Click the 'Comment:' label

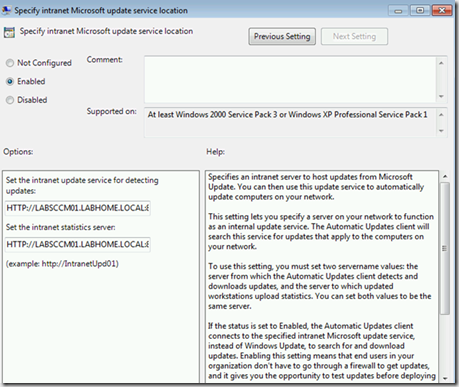[x=105, y=60]
